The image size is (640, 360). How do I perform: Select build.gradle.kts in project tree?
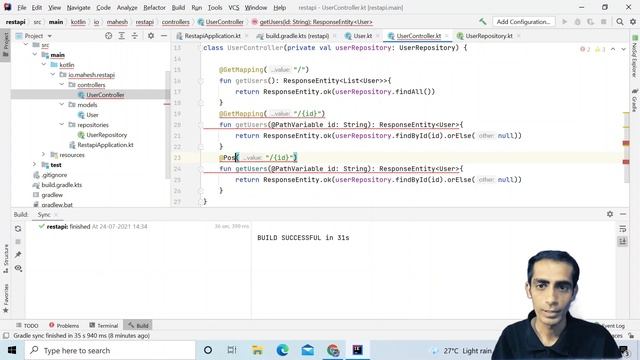(x=62, y=184)
